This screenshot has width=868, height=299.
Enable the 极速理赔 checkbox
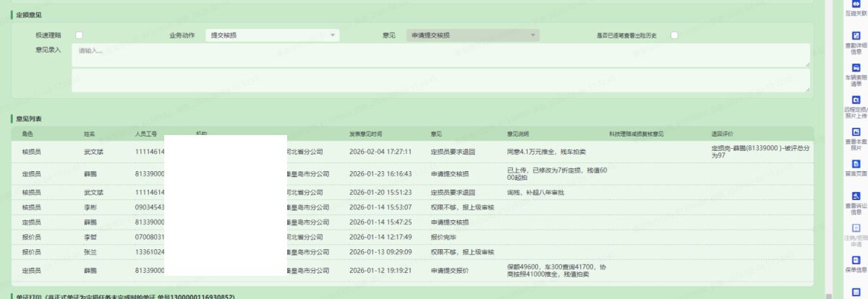click(x=80, y=35)
